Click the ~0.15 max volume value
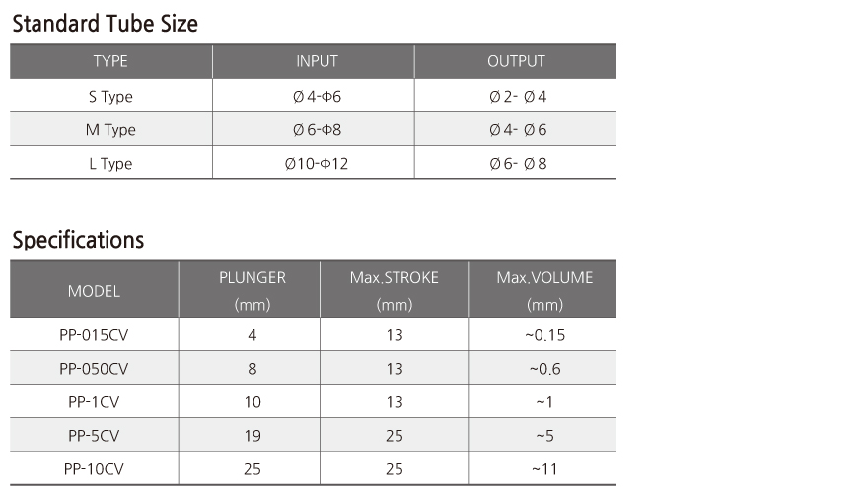The image size is (868, 499). point(544,335)
